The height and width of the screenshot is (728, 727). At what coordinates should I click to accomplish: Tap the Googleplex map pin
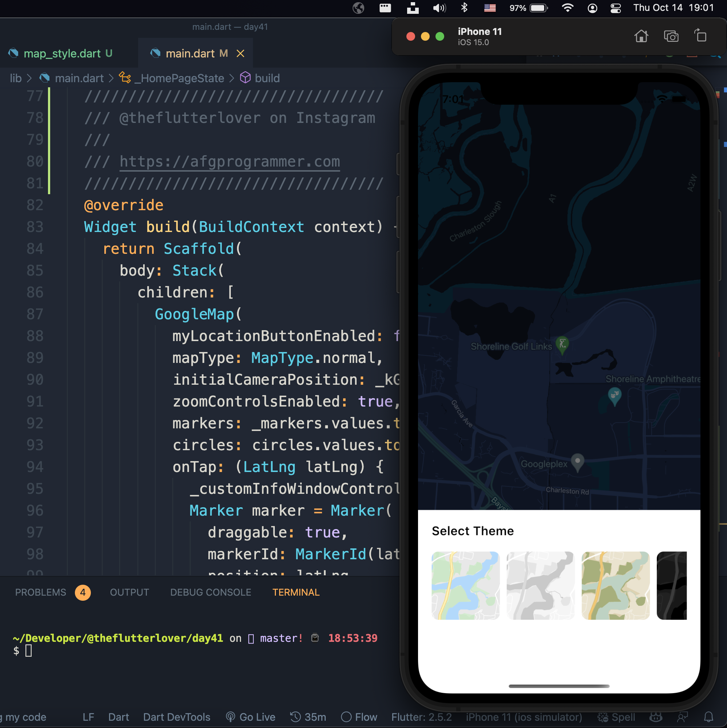coord(577,462)
